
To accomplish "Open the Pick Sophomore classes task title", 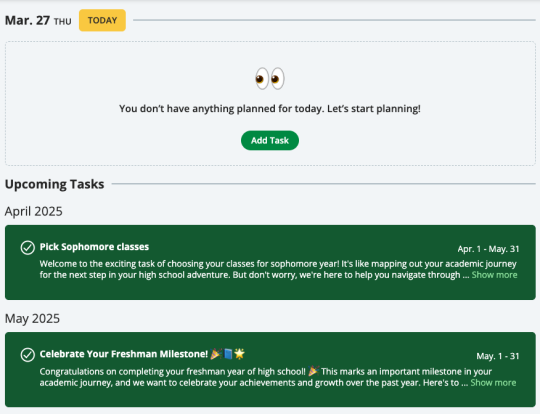I will pos(94,247).
